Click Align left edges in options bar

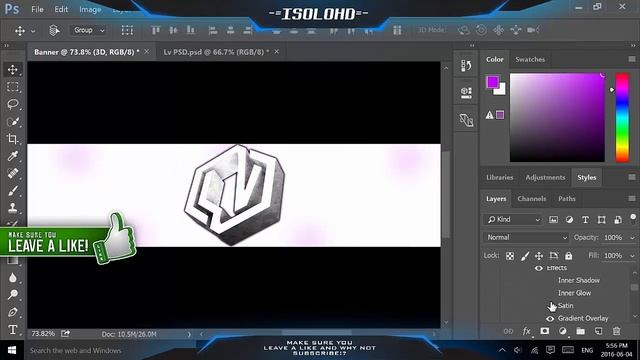tap(213, 30)
